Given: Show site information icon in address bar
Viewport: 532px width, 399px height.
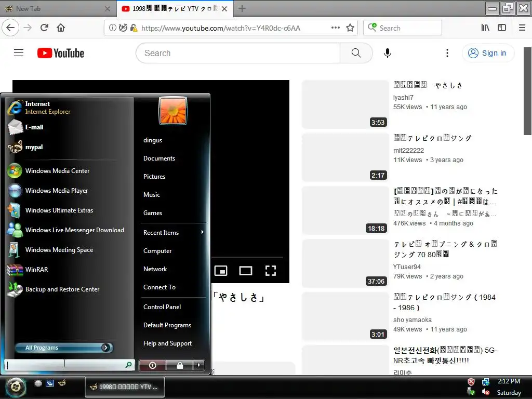Looking at the screenshot, I should pyautogui.click(x=112, y=28).
